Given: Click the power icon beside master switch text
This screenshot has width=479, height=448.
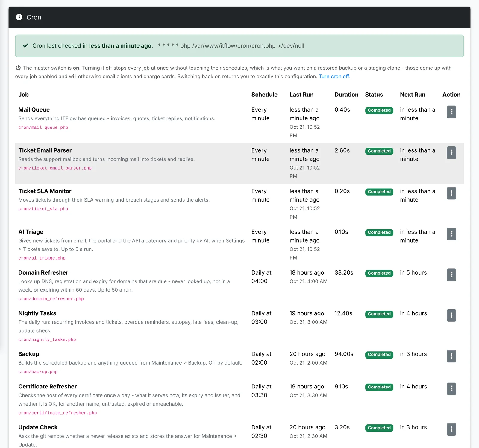Looking at the screenshot, I should click(x=18, y=68).
